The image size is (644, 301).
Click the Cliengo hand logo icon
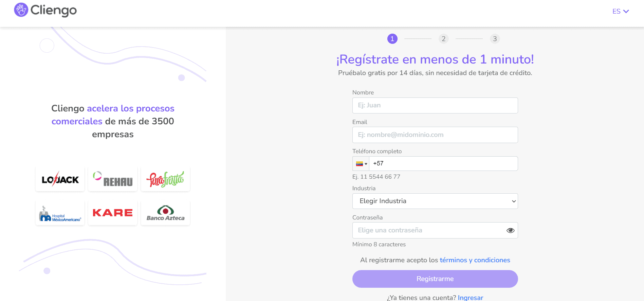click(21, 10)
